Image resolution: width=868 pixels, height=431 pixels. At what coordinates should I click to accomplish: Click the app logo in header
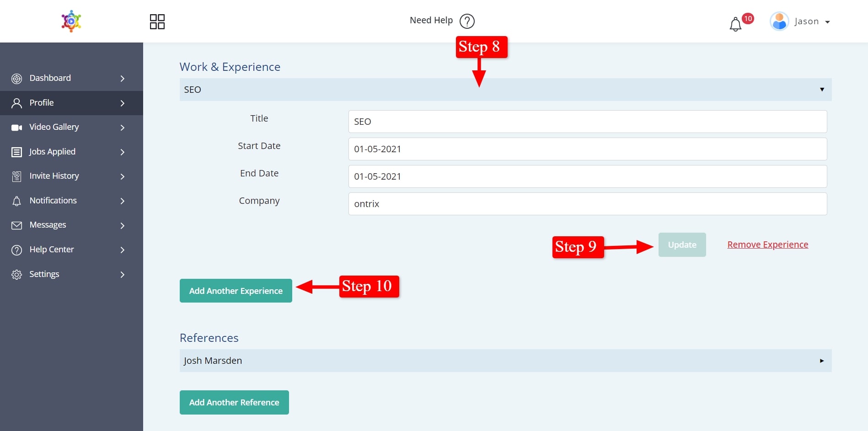click(x=71, y=21)
